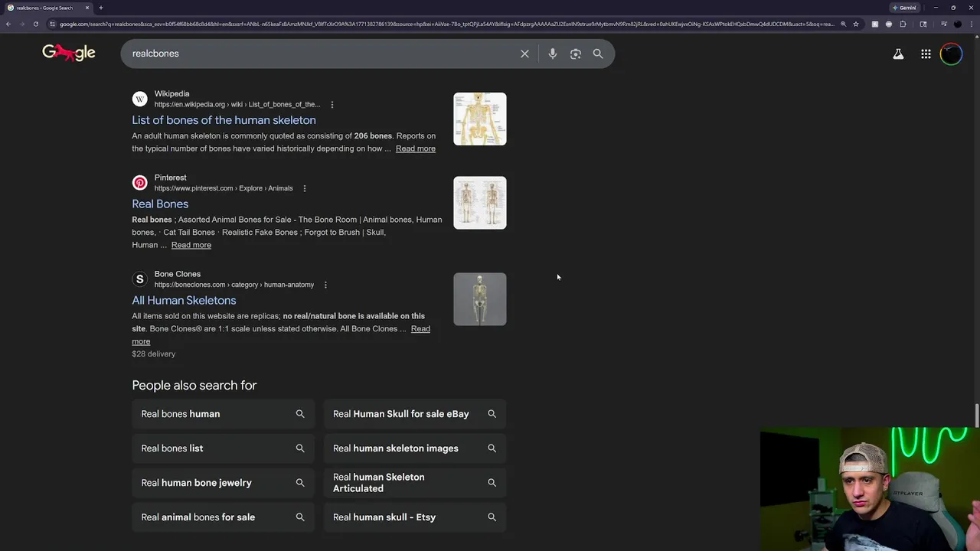
Task: Bookmark this page with the star icon
Action: tap(856, 24)
